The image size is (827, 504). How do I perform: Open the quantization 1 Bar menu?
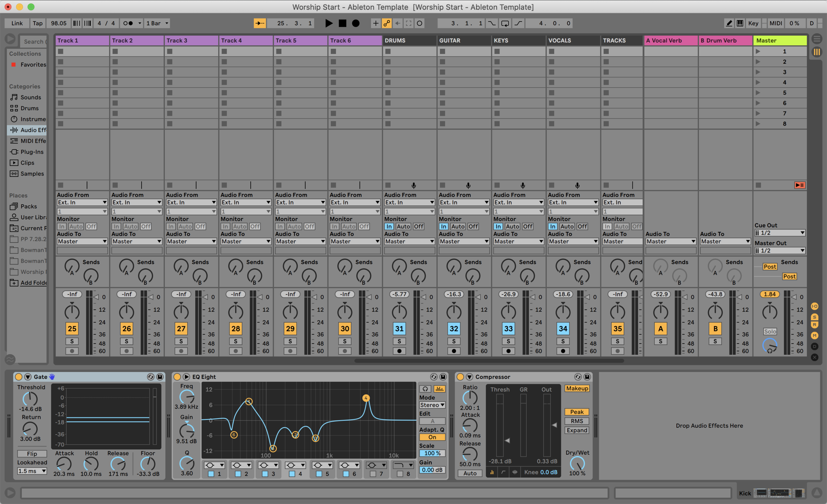[x=157, y=23]
